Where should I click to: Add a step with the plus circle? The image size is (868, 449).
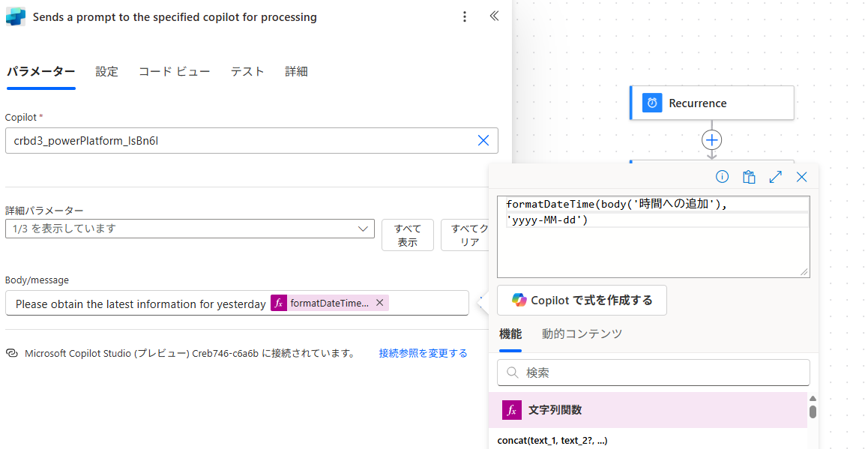tap(712, 140)
